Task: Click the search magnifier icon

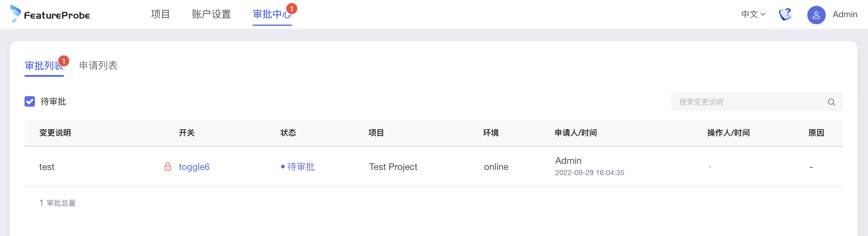Action: coord(831,102)
